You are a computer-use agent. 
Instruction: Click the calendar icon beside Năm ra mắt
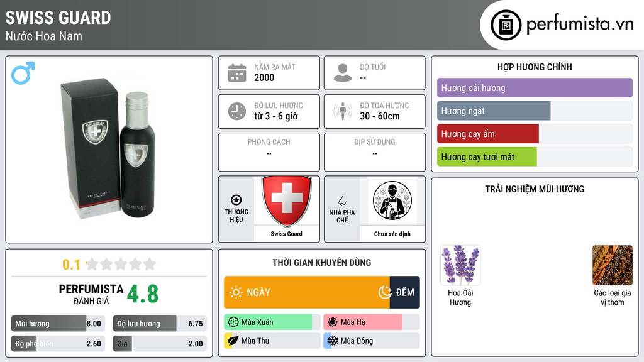[x=237, y=73]
